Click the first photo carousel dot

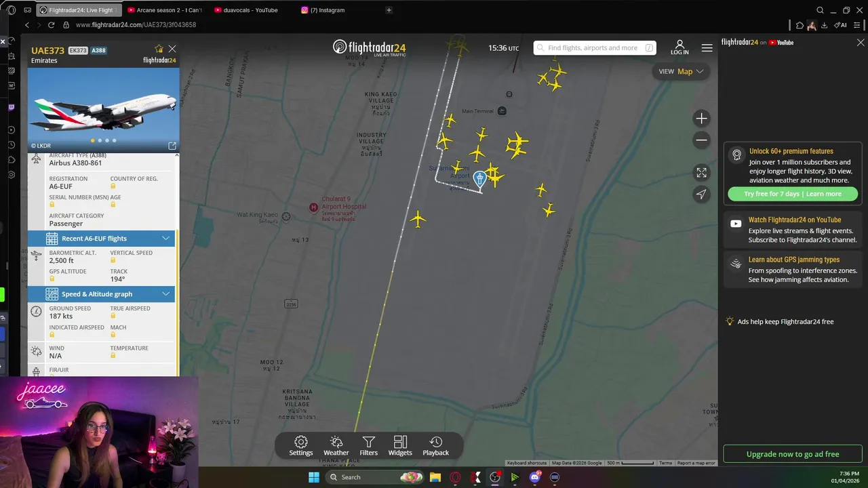93,140
